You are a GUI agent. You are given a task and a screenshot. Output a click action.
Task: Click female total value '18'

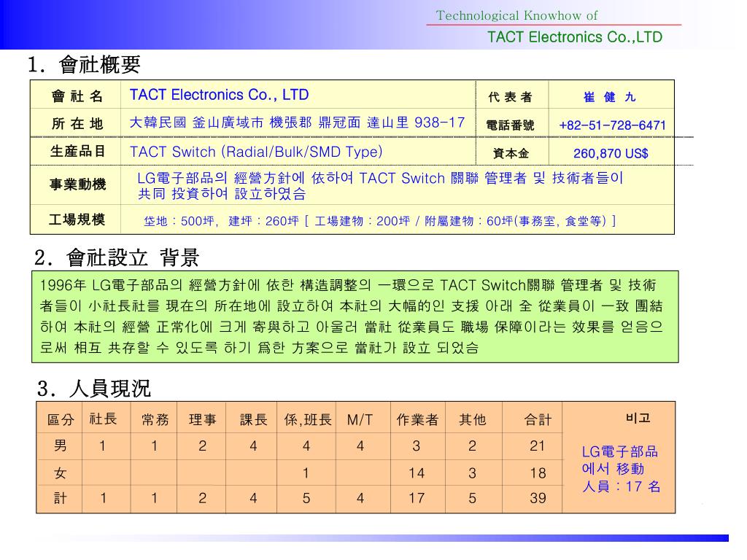point(538,472)
